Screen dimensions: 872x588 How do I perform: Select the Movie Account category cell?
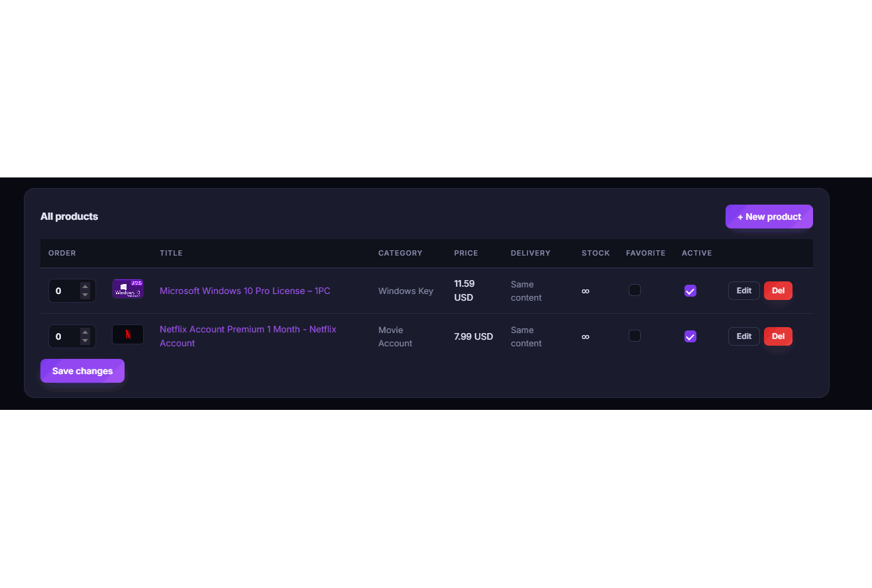[x=396, y=336]
